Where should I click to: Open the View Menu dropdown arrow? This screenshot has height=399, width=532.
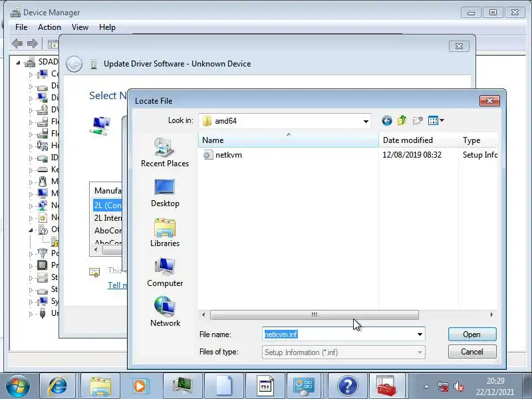442,120
